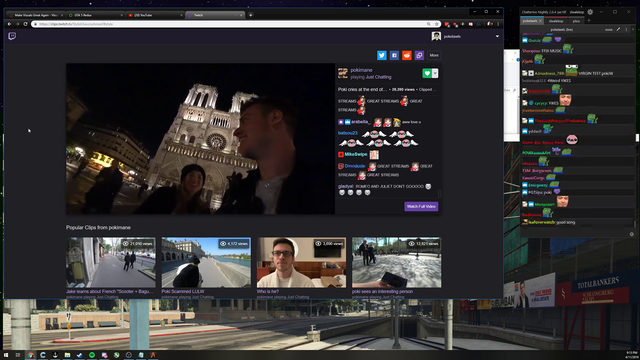The image size is (640, 360).
Task: Click the 'Poki Scammed LULW' title link
Action: tap(183, 291)
